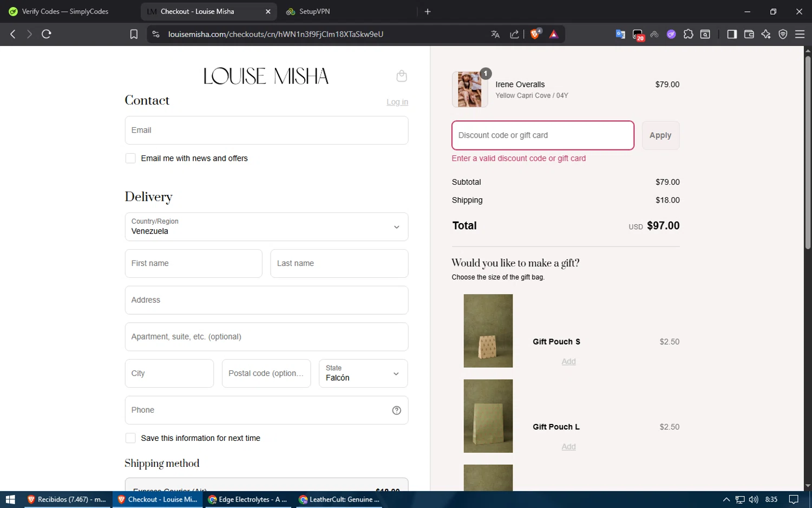Screen dimensions: 812x508
Task: Click Apartment, suite field
Action: 266,337
